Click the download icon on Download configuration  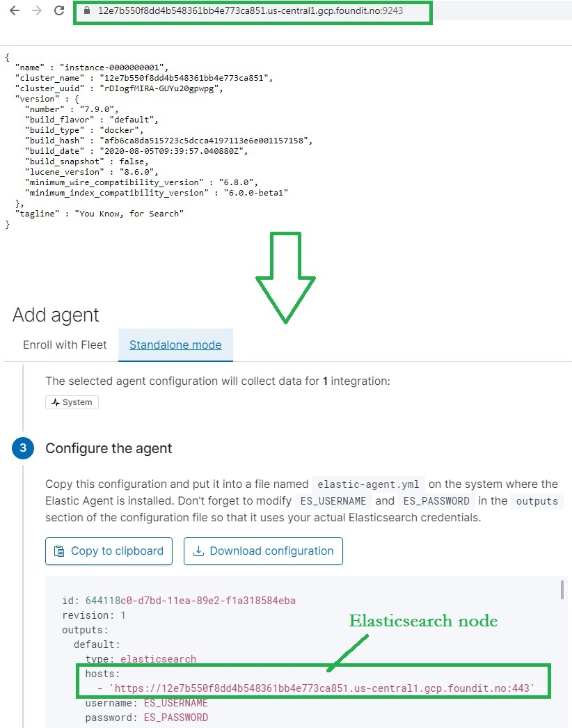tap(198, 551)
